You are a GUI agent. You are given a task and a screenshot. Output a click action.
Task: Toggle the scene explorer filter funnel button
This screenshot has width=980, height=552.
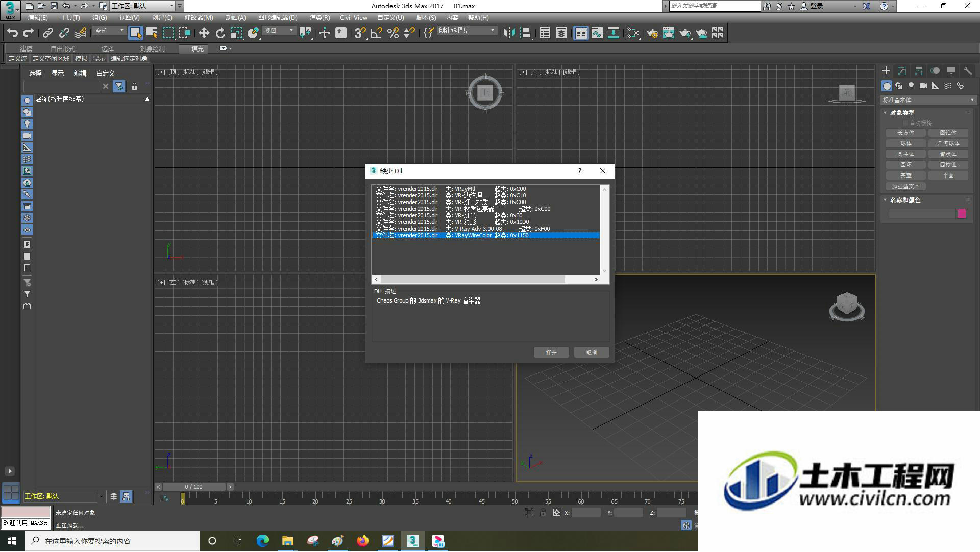[x=119, y=87]
